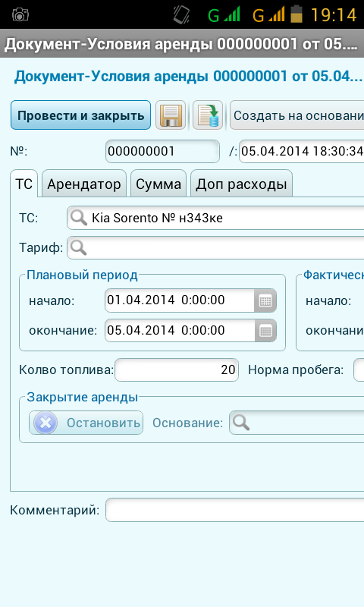Open calendar picker for planned начало date
Image resolution: width=364 pixels, height=607 pixels.
265,300
